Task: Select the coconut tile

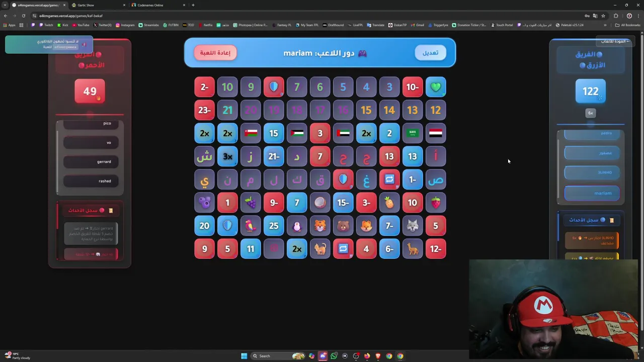Action: point(320,203)
